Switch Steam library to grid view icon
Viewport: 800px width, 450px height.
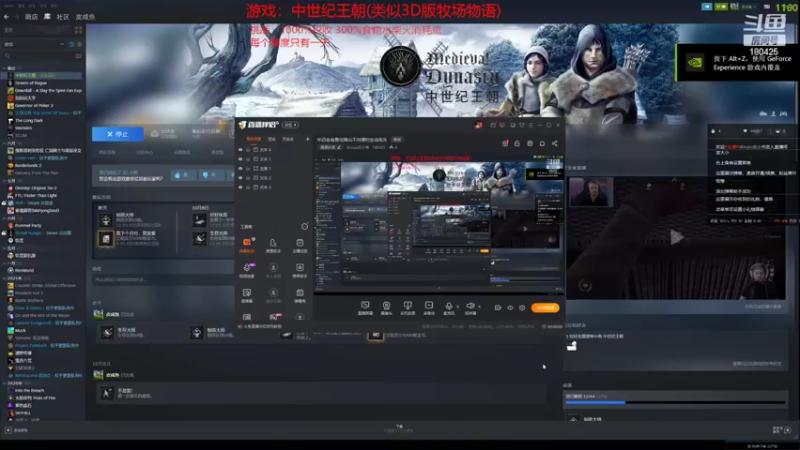(78, 30)
